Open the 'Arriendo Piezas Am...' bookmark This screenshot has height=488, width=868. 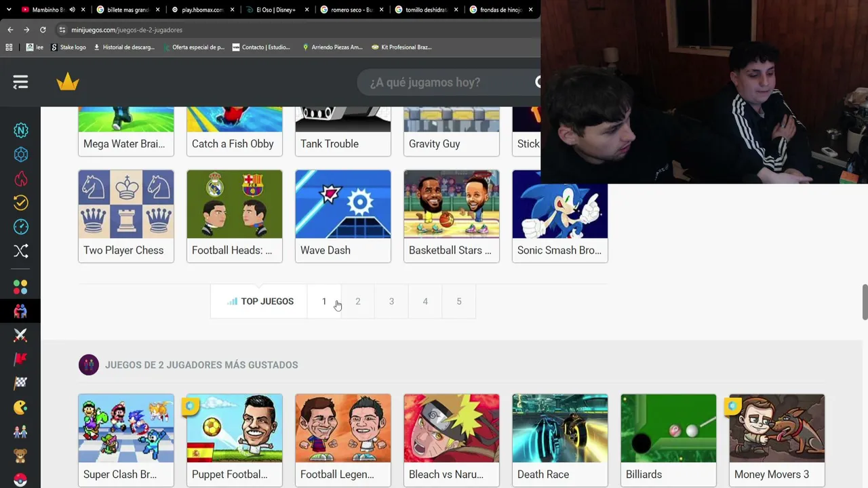(332, 47)
